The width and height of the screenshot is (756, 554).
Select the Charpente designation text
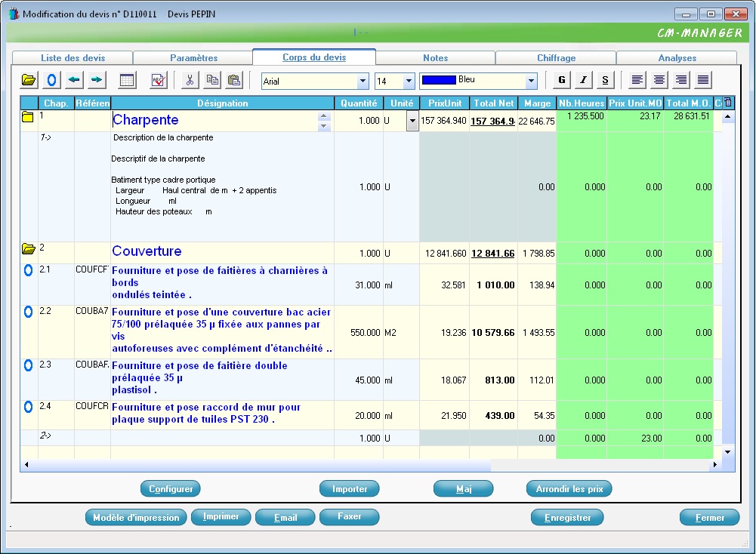click(x=145, y=120)
